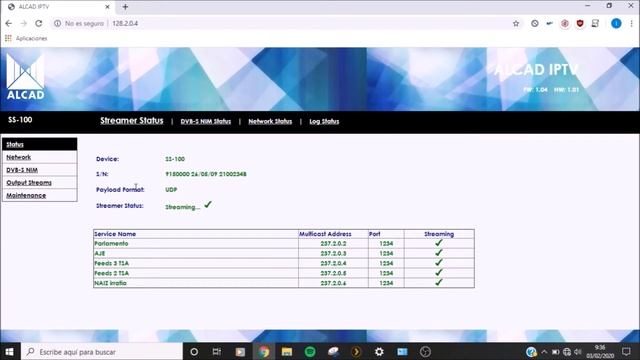Open Settings gear on the taskbar
This screenshot has width=640, height=360.
tap(379, 351)
